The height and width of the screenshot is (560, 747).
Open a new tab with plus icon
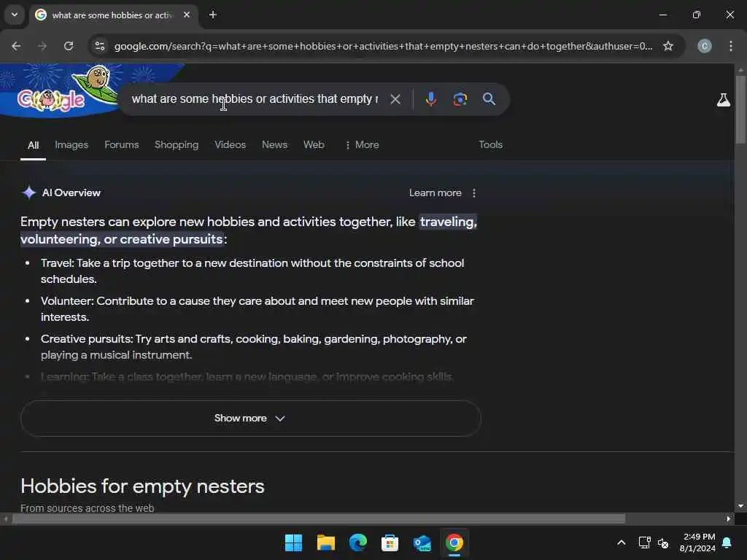tap(213, 15)
